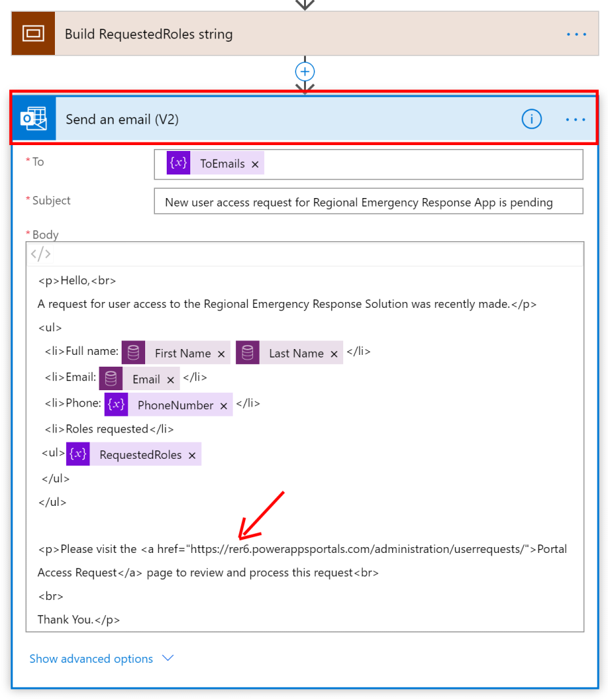Click the portal href URL text in body
Image resolution: width=608 pixels, height=700 pixels.
point(358,549)
